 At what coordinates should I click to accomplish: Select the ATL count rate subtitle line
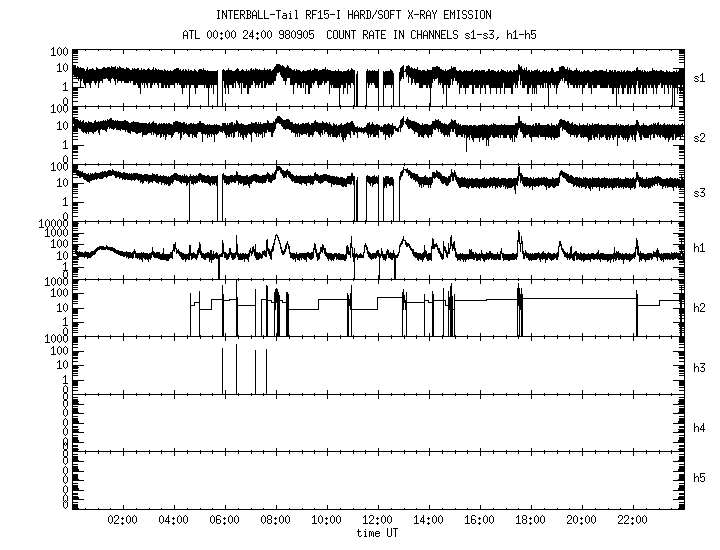[353, 33]
